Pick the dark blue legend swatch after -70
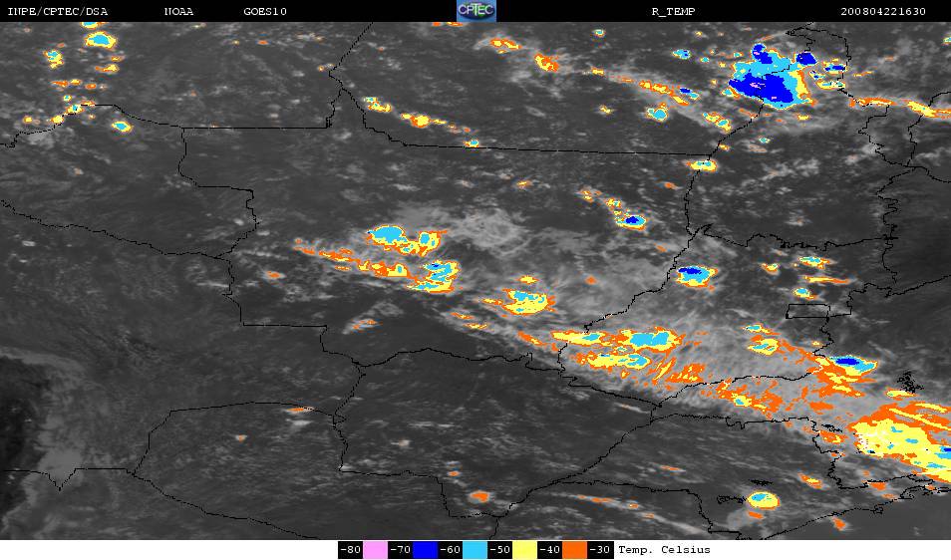 426,550
